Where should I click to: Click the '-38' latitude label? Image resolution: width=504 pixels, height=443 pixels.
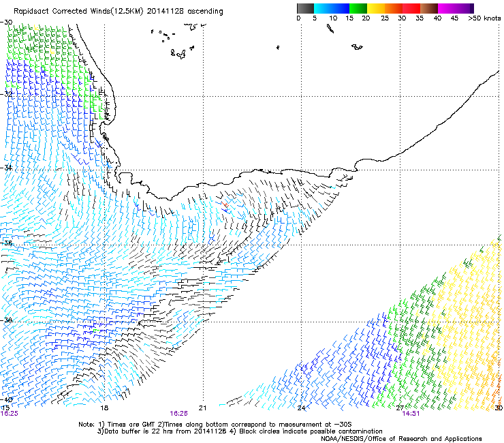pyautogui.click(x=7, y=320)
